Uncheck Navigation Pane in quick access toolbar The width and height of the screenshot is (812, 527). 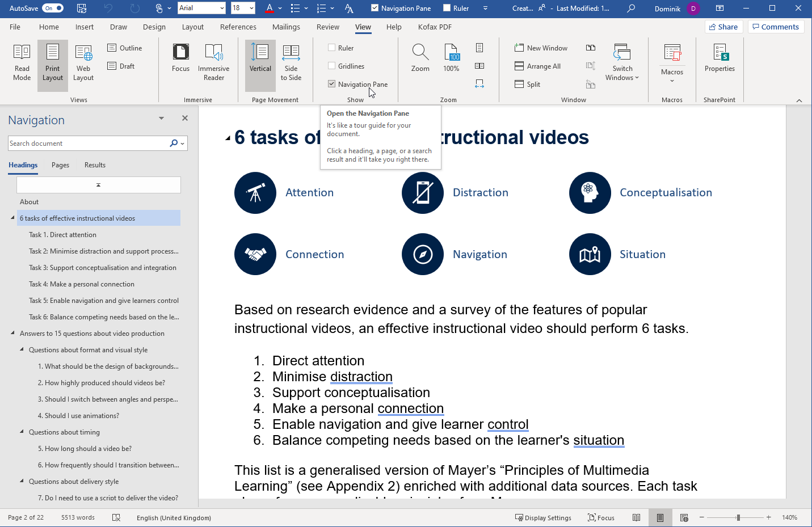pos(375,9)
